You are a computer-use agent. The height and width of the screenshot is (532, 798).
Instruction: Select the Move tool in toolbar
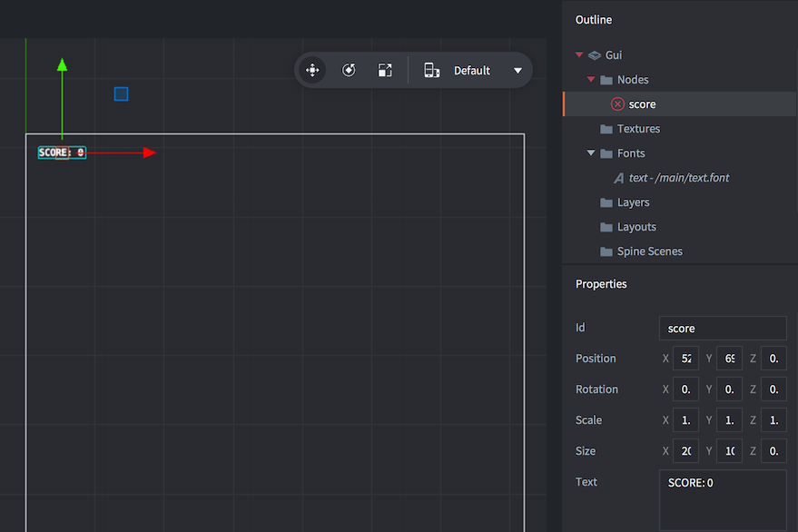click(312, 71)
